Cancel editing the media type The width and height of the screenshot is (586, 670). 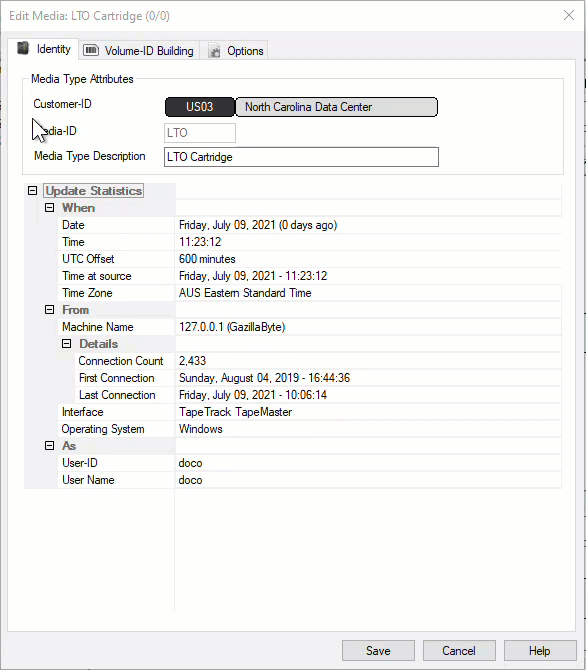[459, 650]
